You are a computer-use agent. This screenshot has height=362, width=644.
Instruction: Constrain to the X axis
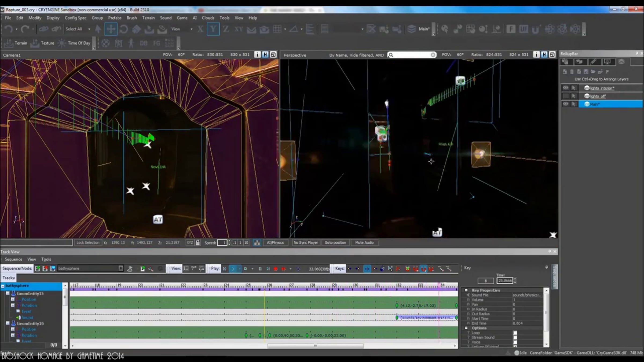click(200, 29)
